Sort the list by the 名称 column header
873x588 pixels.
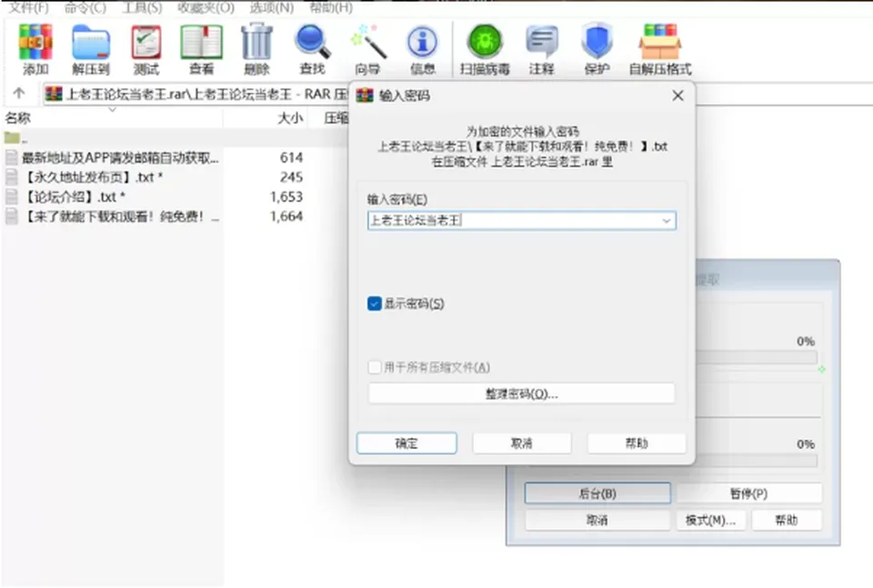pyautogui.click(x=111, y=118)
